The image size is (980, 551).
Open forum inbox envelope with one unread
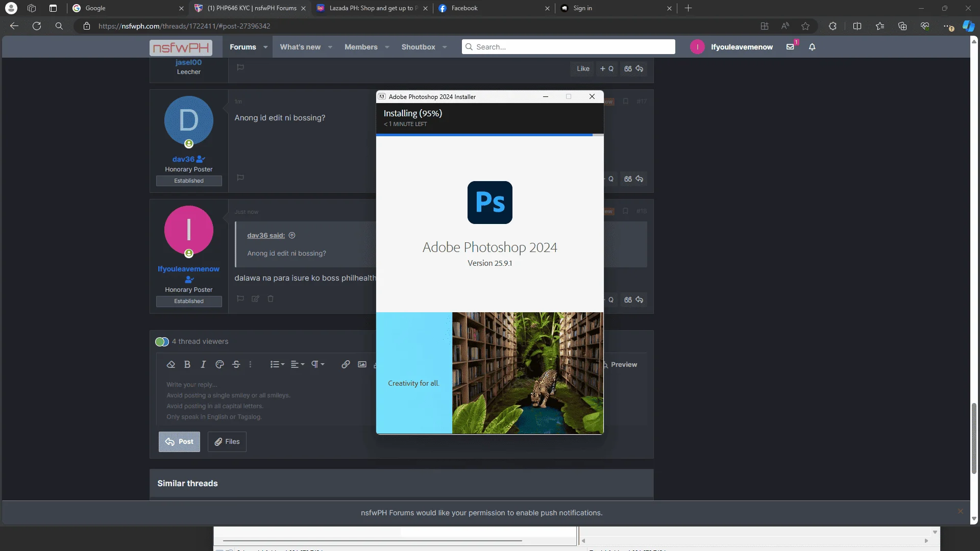[790, 47]
